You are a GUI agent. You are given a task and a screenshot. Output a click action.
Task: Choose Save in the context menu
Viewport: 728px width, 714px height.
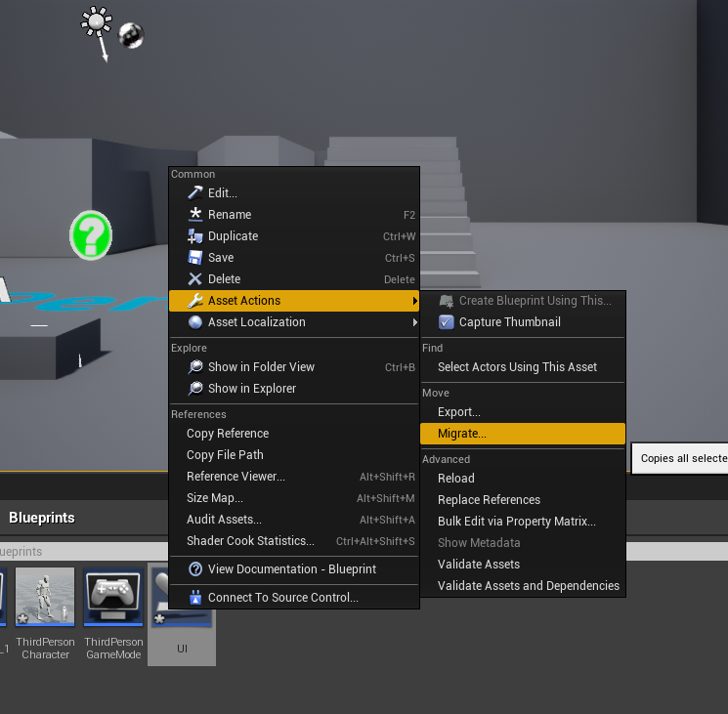coord(294,258)
